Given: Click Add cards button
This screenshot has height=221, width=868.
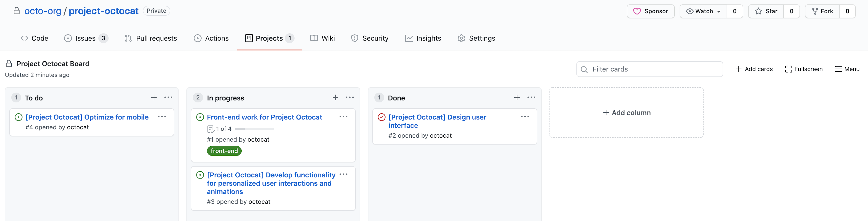Looking at the screenshot, I should (x=754, y=69).
